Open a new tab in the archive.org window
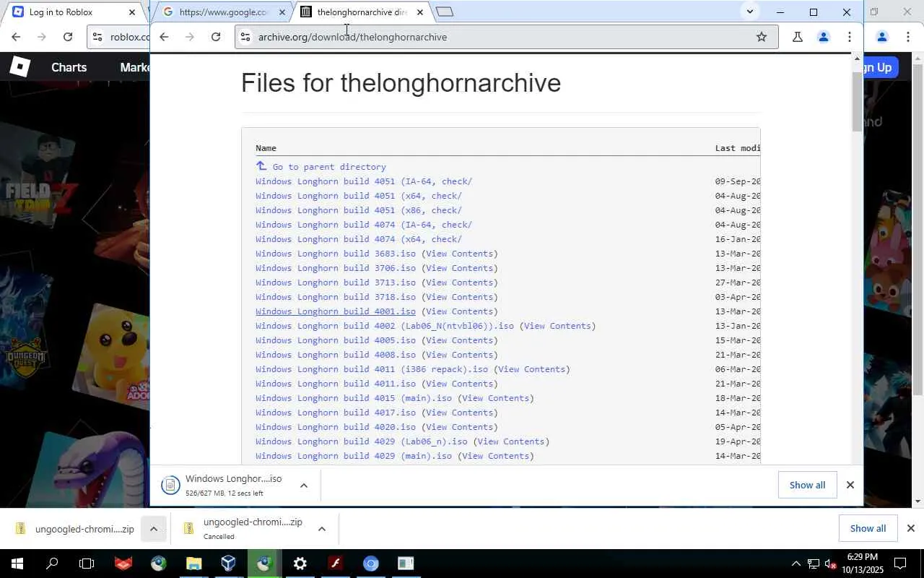This screenshot has width=924, height=578. (x=445, y=12)
